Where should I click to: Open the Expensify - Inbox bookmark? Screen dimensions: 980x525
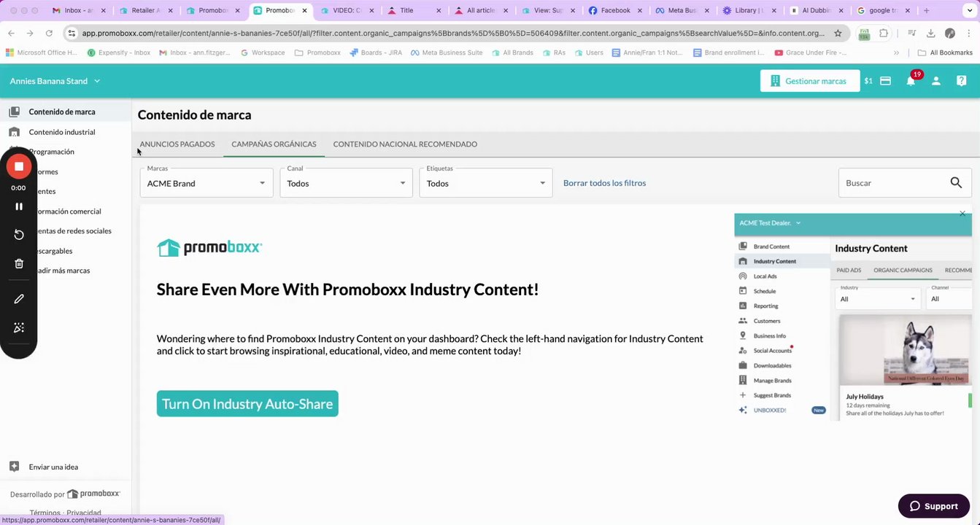[118, 52]
